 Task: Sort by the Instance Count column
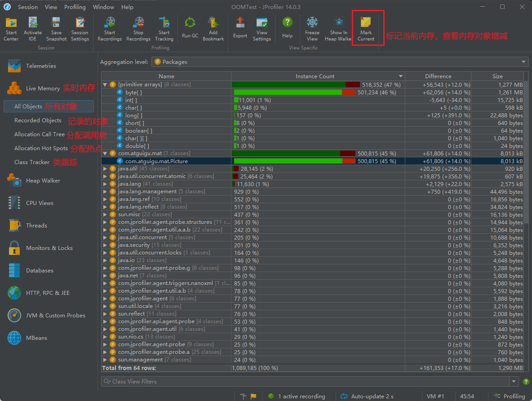point(318,76)
